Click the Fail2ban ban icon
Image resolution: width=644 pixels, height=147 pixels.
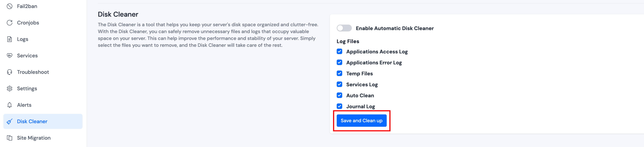[x=9, y=6]
